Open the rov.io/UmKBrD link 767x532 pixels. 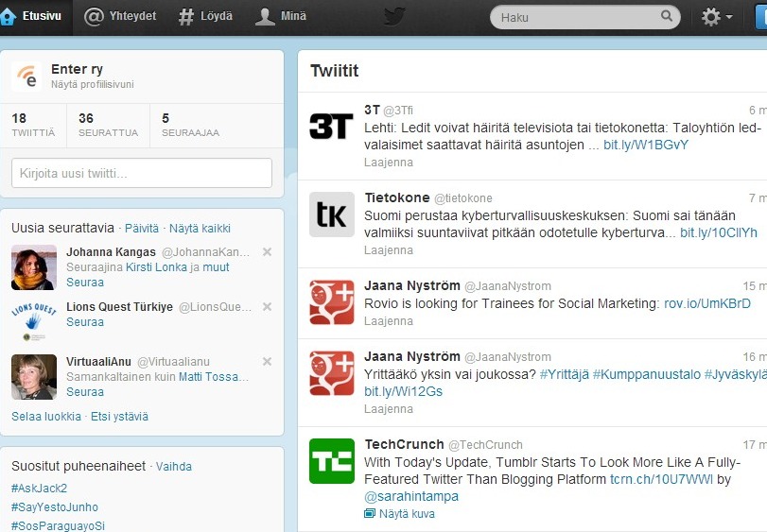(x=706, y=303)
